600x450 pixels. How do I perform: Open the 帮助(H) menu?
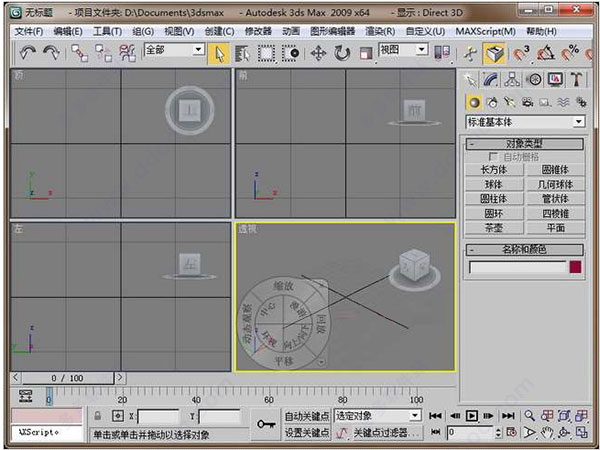coord(541,31)
